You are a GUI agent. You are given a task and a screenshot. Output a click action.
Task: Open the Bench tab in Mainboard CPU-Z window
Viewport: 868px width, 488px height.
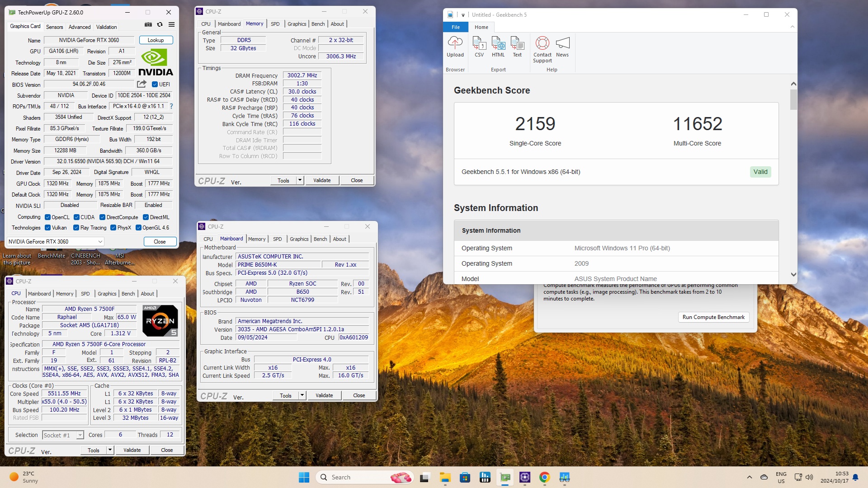pos(320,239)
